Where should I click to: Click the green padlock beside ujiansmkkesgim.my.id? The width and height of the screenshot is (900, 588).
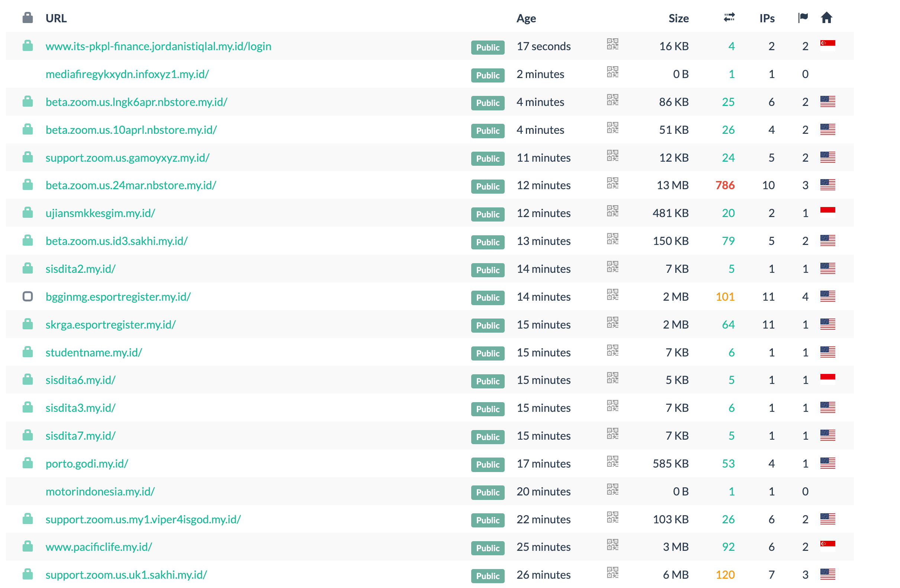(x=28, y=213)
